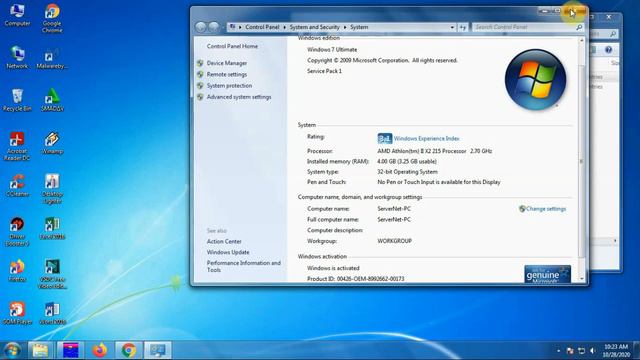The width and height of the screenshot is (640, 360).
Task: Select the Word 2016 desktop shortcut
Action: point(52,313)
